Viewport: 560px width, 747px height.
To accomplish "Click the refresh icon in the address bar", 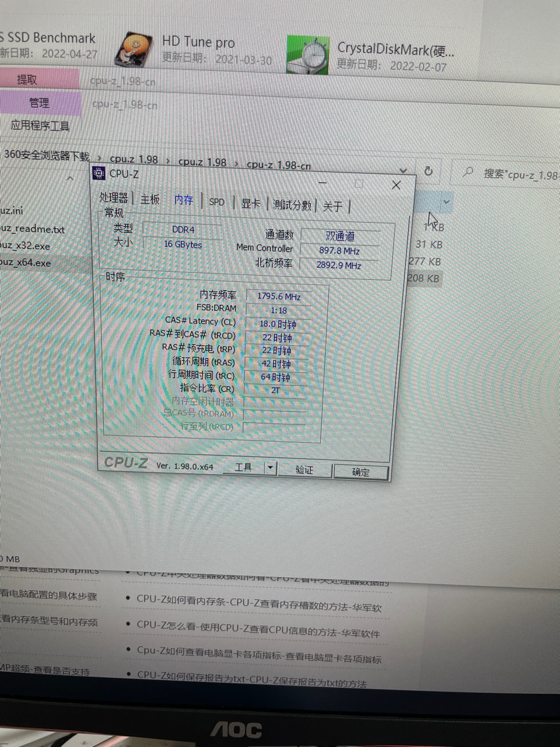I will point(429,170).
